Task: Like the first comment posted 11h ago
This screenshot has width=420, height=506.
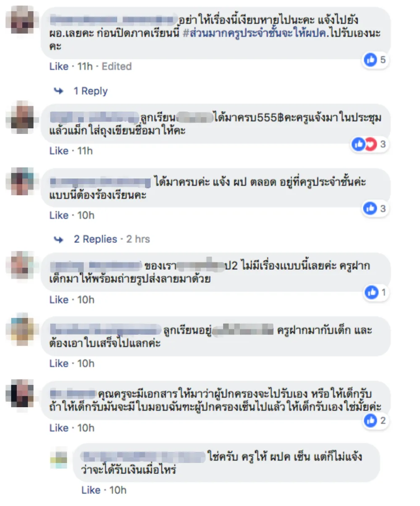Action: [59, 66]
